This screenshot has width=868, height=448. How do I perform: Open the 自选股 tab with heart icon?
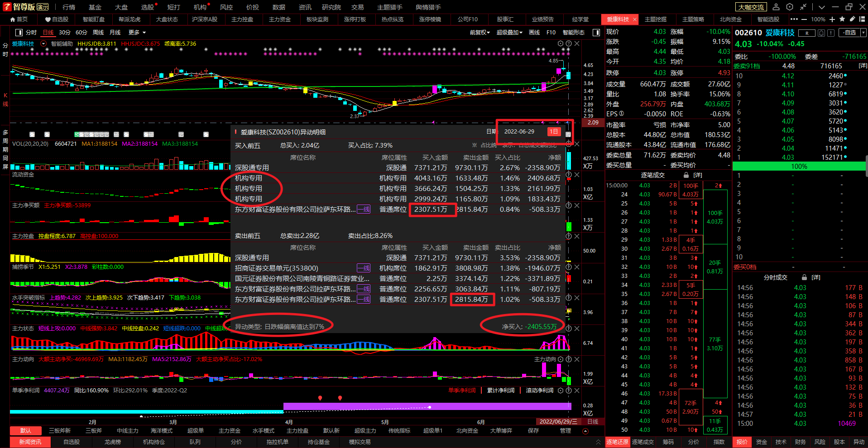click(x=57, y=19)
